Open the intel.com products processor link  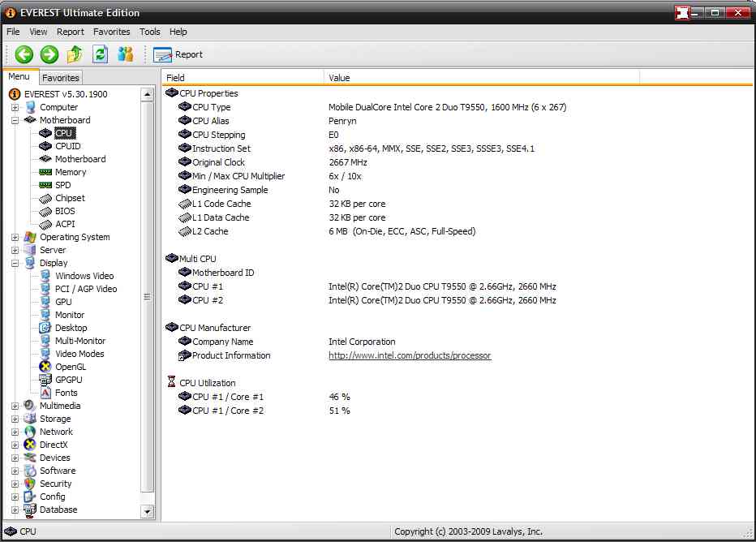coord(410,355)
